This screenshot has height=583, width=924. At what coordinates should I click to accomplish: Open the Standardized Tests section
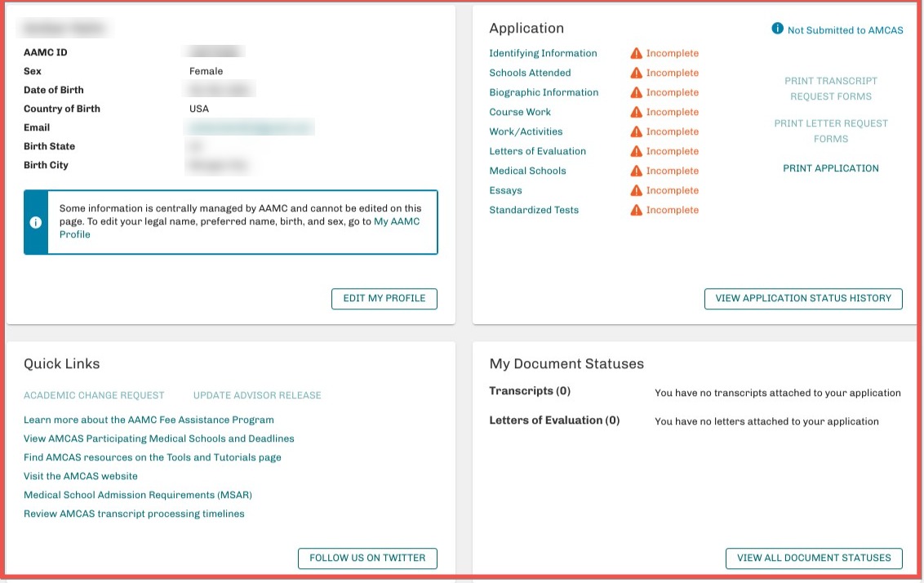534,210
